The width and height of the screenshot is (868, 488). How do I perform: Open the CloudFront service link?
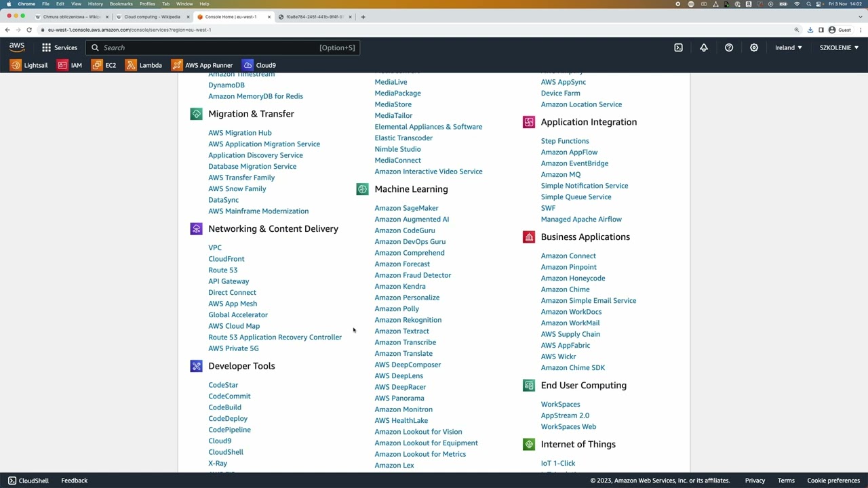pos(226,259)
